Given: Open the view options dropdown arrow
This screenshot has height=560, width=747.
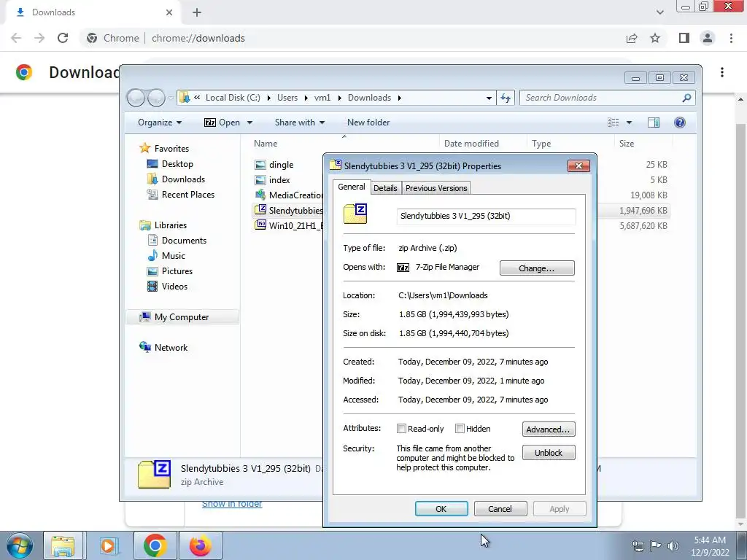Looking at the screenshot, I should coord(629,122).
